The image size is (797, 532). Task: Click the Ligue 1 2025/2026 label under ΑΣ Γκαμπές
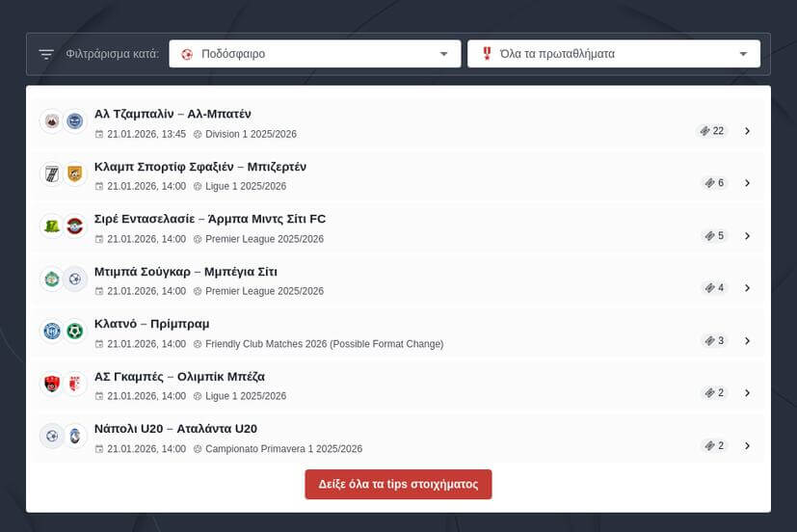pyautogui.click(x=245, y=396)
